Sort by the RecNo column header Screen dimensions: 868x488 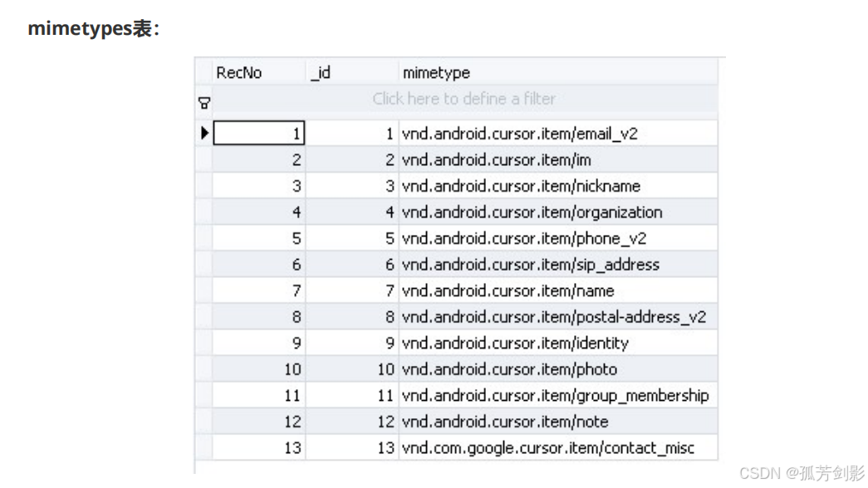click(239, 73)
